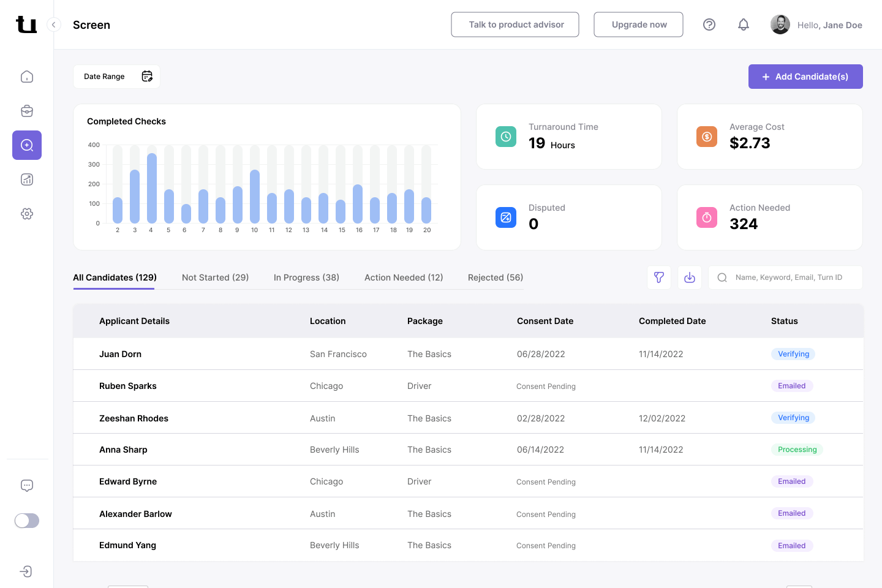882x588 pixels.
Task: Open the chat message icon
Action: [27, 486]
